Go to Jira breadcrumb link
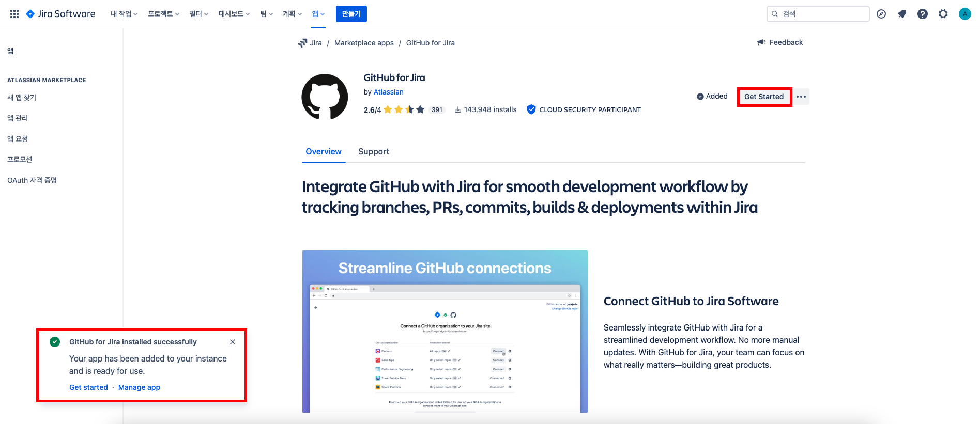This screenshot has height=424, width=980. 316,43
